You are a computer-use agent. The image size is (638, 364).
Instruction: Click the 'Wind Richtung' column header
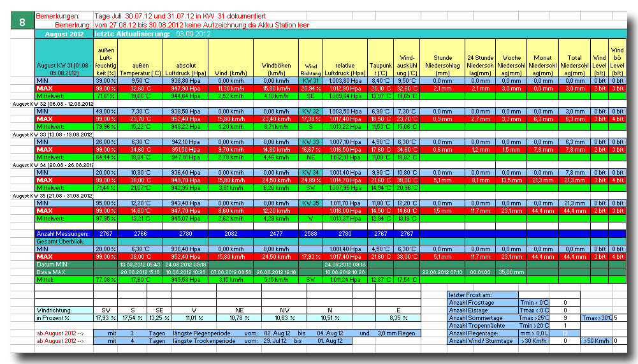pyautogui.click(x=310, y=58)
